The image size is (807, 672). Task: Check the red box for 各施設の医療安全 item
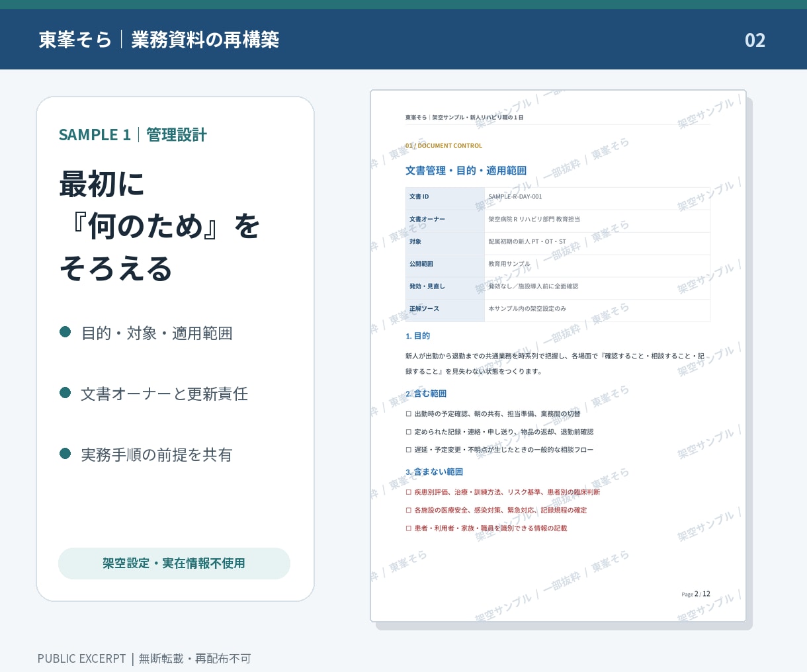[409, 511]
